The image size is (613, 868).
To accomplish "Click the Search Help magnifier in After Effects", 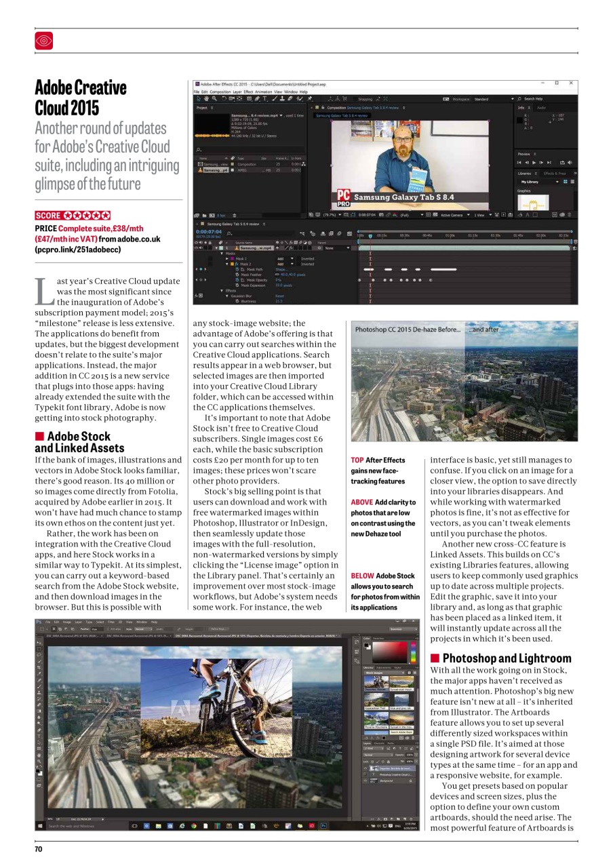I will 519,99.
